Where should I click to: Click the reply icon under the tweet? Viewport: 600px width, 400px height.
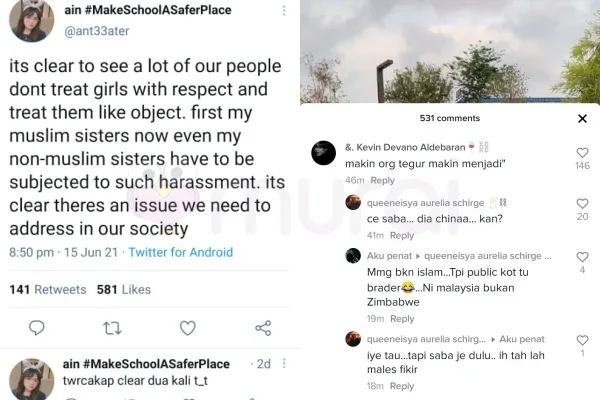click(37, 327)
